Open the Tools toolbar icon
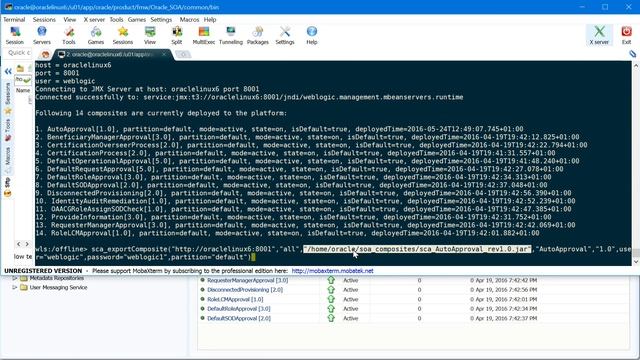 [x=69, y=35]
